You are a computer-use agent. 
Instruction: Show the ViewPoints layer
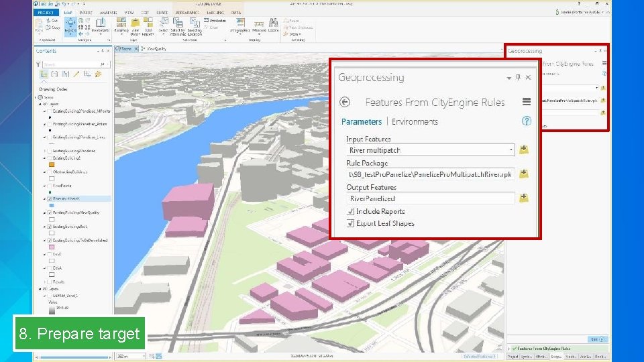50,186
